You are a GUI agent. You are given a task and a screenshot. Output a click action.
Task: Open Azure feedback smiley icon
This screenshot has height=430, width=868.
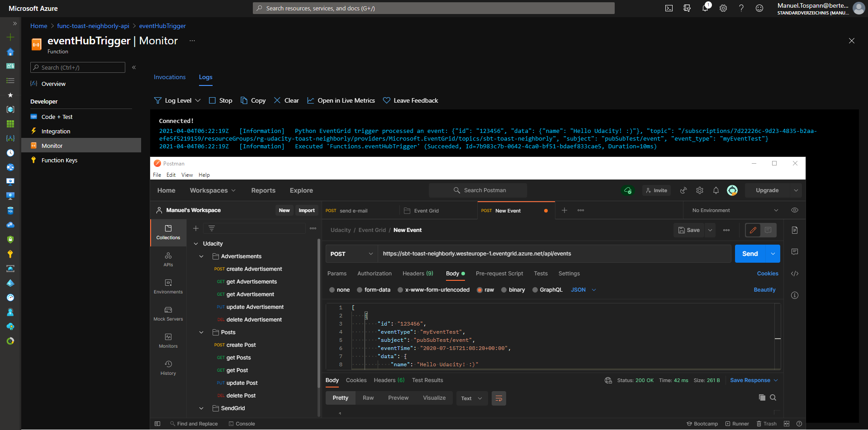759,8
